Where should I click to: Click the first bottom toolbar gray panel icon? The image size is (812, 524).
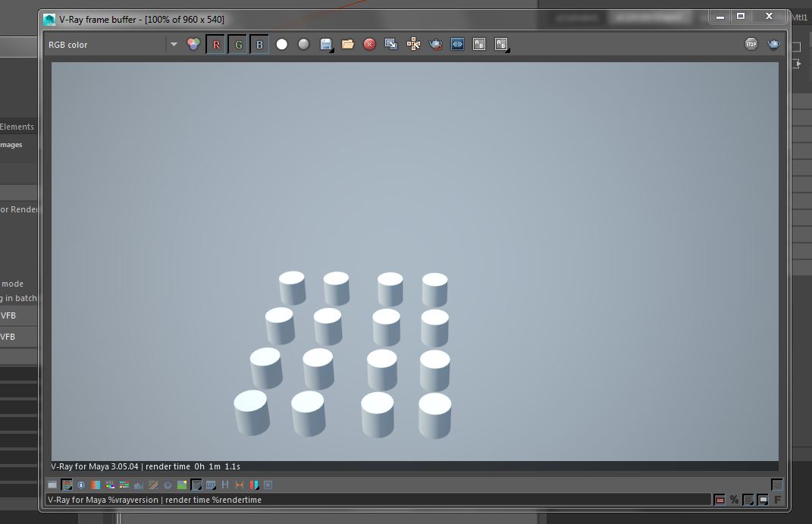(x=52, y=485)
